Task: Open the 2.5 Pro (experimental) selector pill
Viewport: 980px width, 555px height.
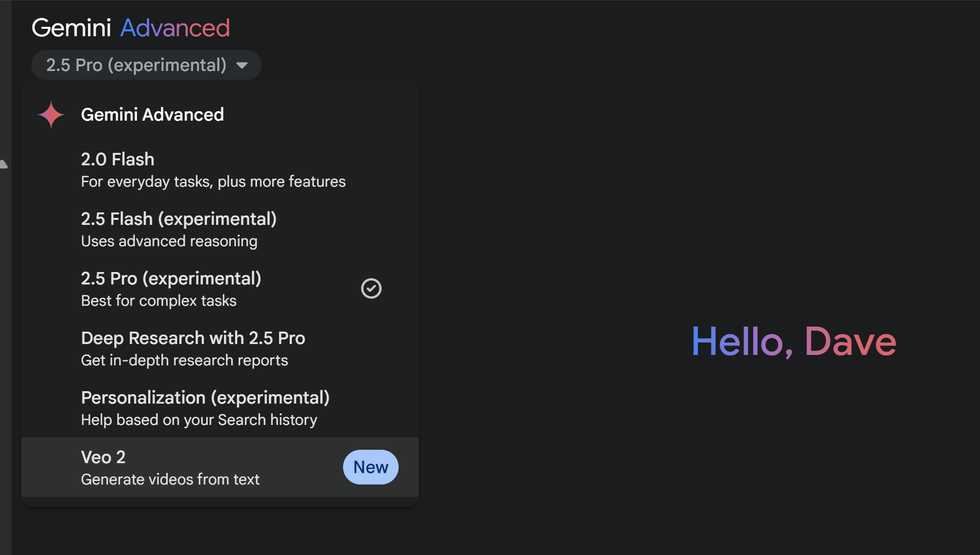Action: pyautogui.click(x=136, y=65)
